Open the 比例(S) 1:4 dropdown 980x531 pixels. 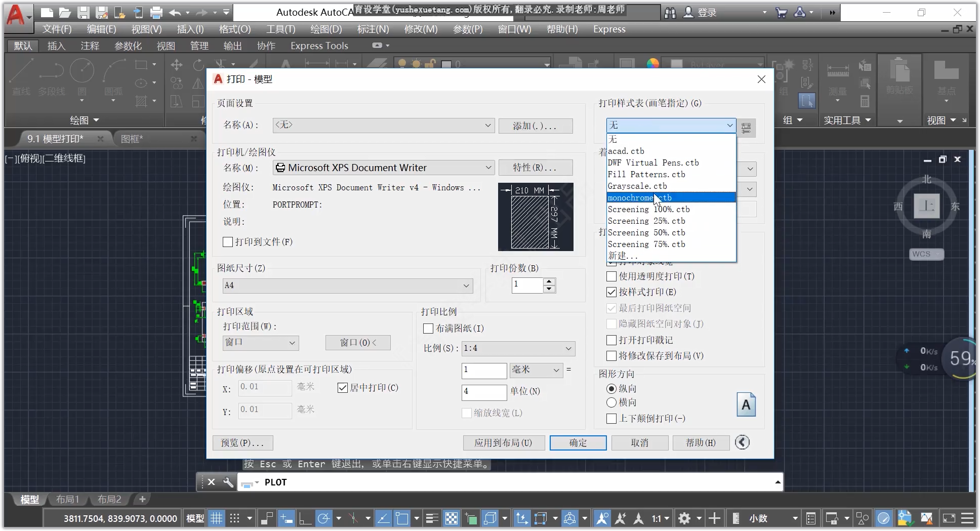coord(518,348)
